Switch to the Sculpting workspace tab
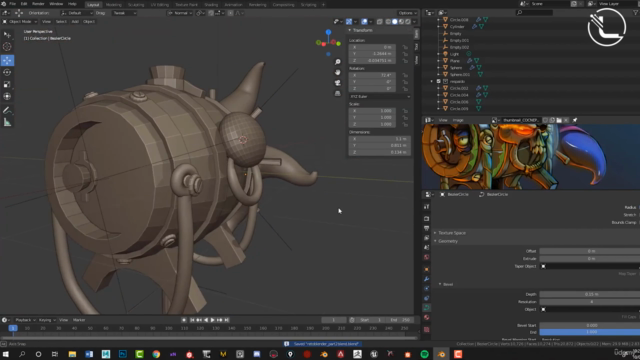 tap(136, 4)
